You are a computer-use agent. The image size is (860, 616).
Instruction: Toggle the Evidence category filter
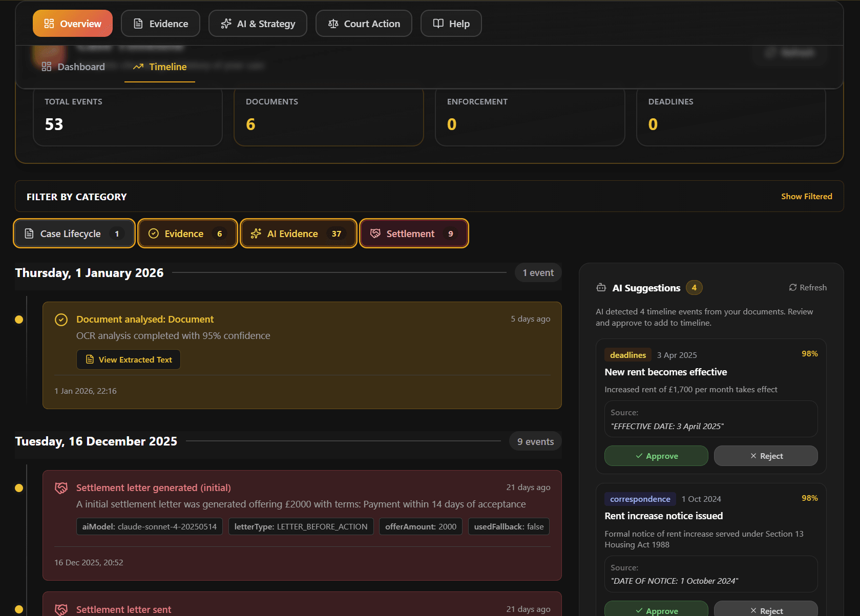187,233
